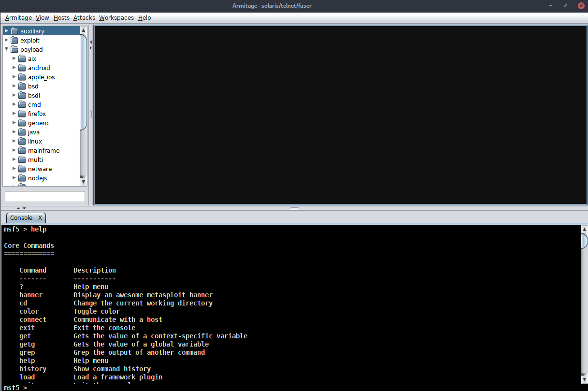Open the Attacks menu
The width and height of the screenshot is (588, 391).
(x=84, y=17)
